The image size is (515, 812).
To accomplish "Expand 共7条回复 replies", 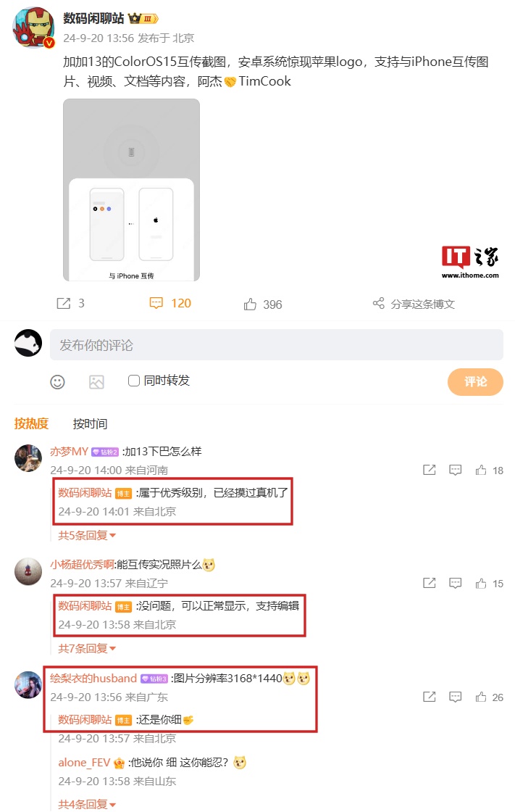I will pyautogui.click(x=87, y=648).
